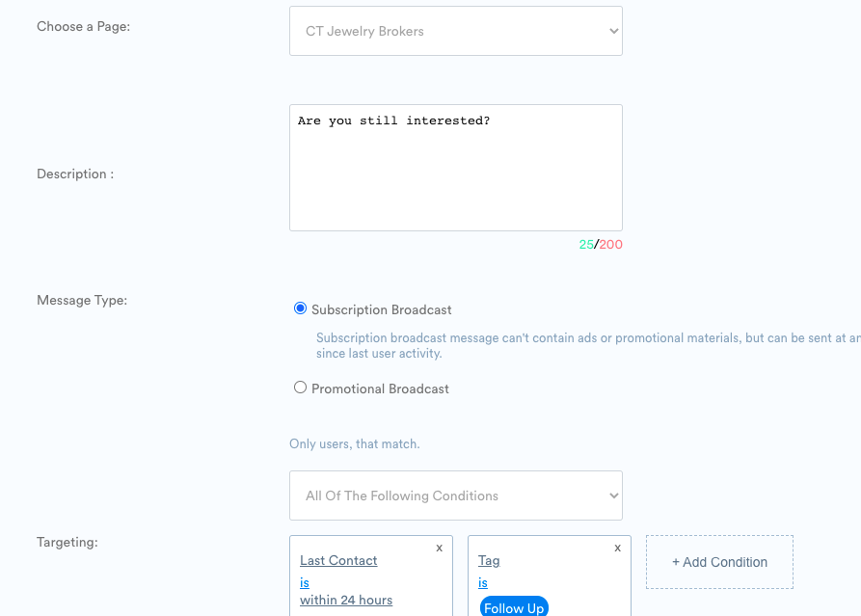Click the 'Targeting:' label
The height and width of the screenshot is (616, 861).
67,542
